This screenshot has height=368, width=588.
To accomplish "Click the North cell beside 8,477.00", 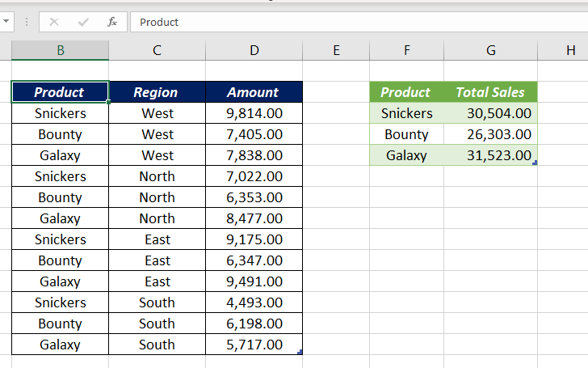I will pyautogui.click(x=157, y=218).
